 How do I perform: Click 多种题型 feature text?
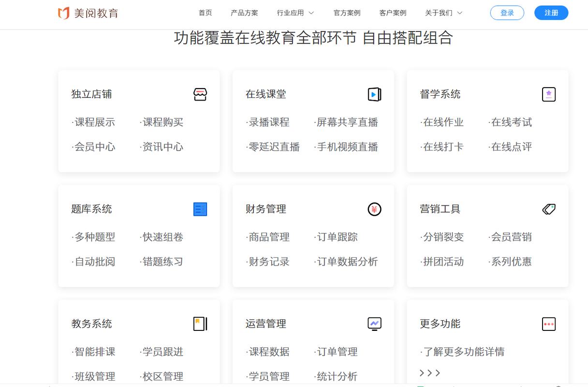click(x=93, y=237)
